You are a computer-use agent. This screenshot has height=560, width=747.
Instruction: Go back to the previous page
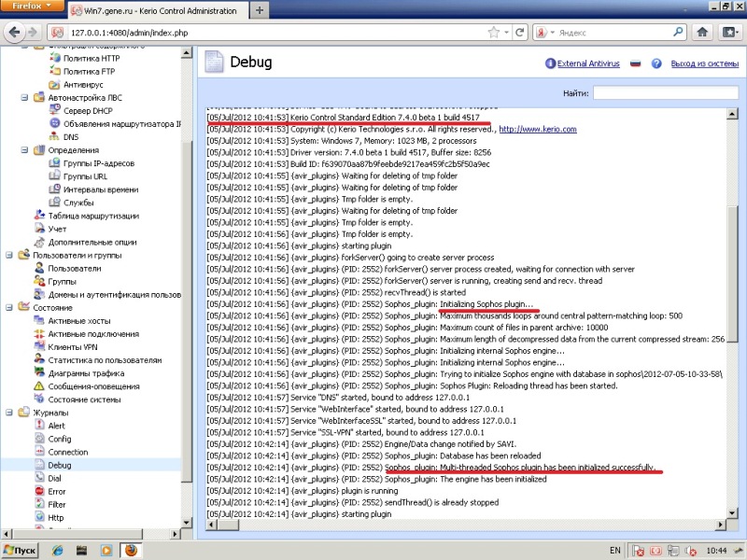coord(15,32)
